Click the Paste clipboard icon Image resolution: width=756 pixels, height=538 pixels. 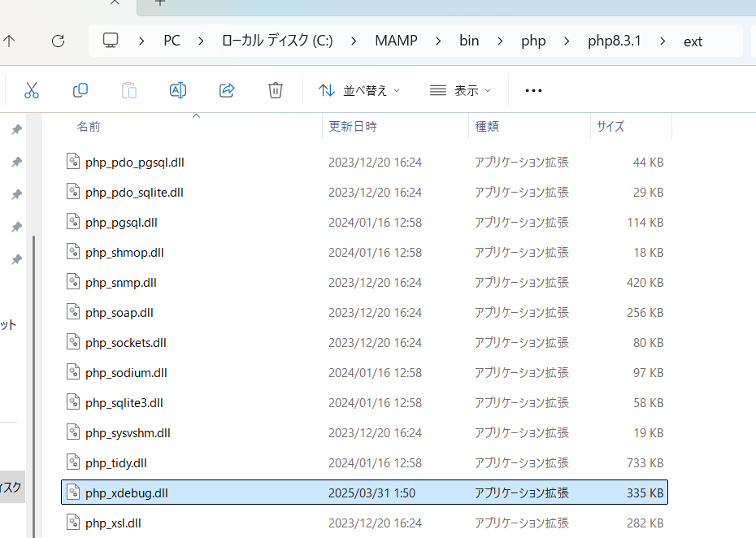tap(128, 90)
